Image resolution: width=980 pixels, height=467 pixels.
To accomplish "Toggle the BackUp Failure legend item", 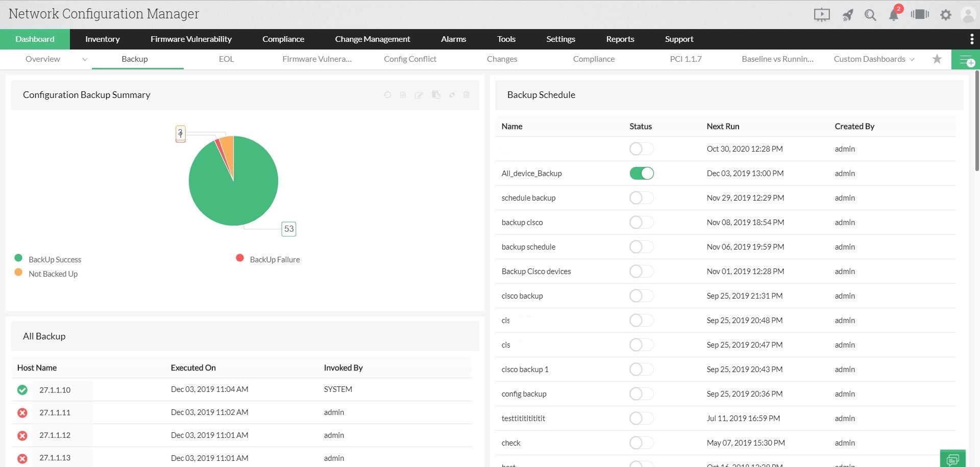I will pos(268,259).
